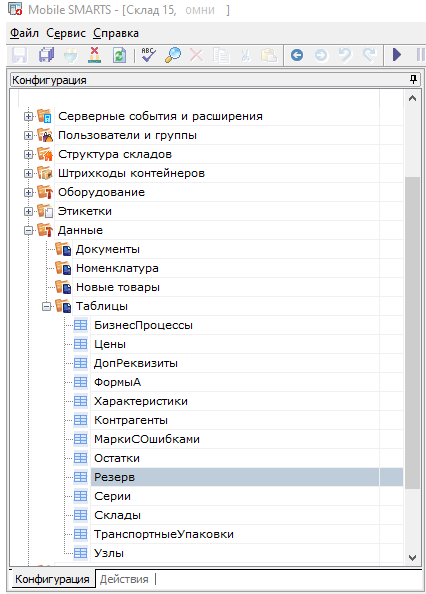Click the Цены table icon
The width and height of the screenshot is (426, 594).
80,344
